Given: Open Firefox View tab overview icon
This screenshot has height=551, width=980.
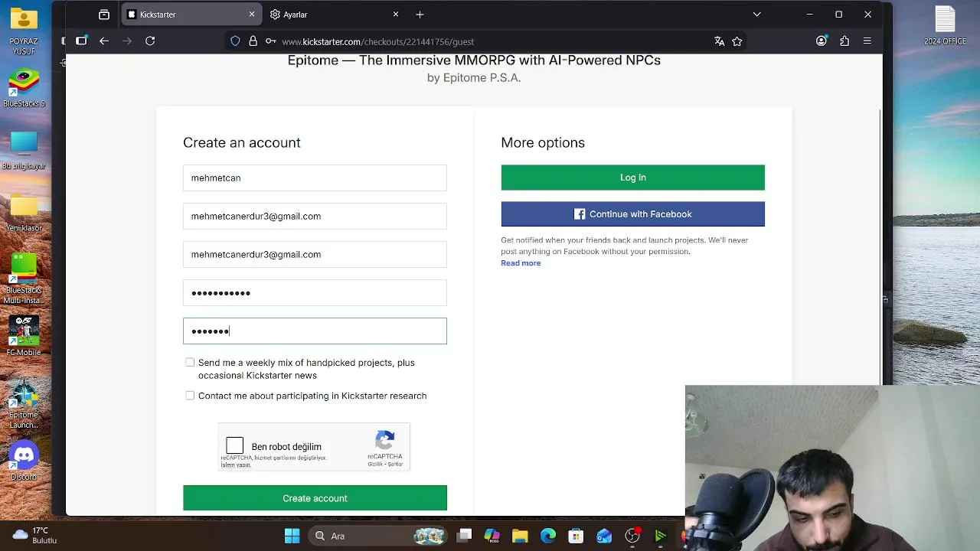Looking at the screenshot, I should coord(104,15).
